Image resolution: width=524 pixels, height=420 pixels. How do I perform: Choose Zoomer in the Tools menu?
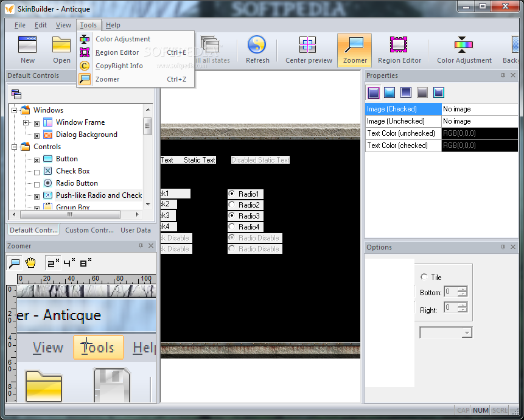[136, 79]
